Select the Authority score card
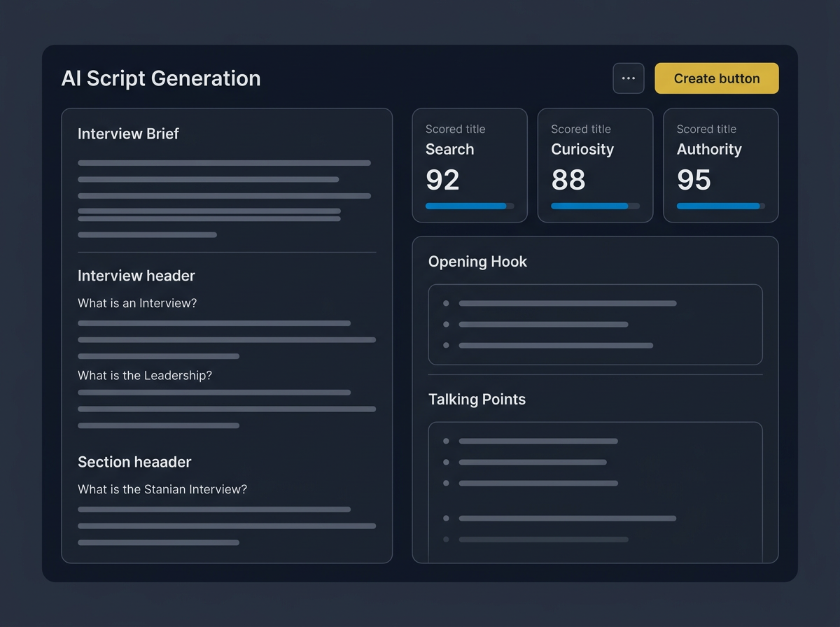This screenshot has width=840, height=627. click(x=721, y=165)
